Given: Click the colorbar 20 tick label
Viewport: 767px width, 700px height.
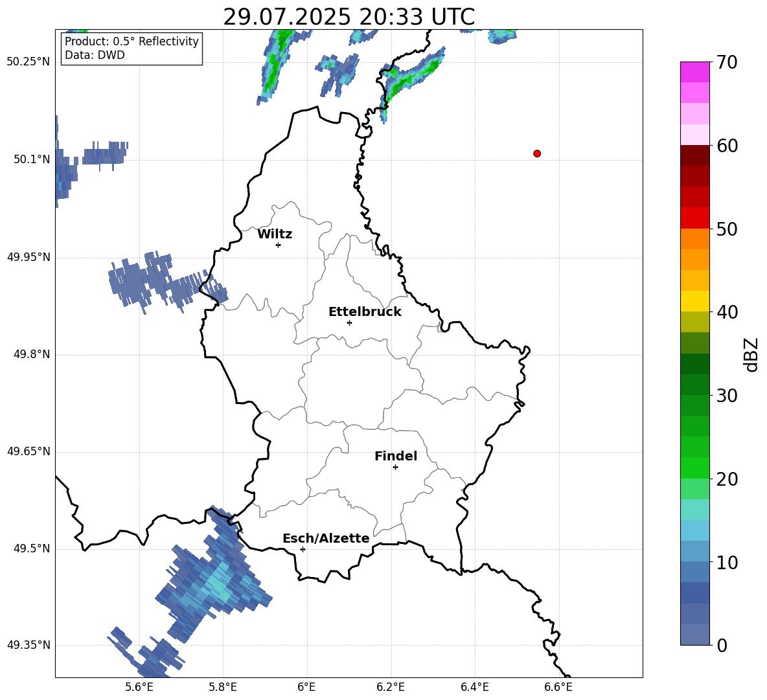Looking at the screenshot, I should pyautogui.click(x=727, y=479).
